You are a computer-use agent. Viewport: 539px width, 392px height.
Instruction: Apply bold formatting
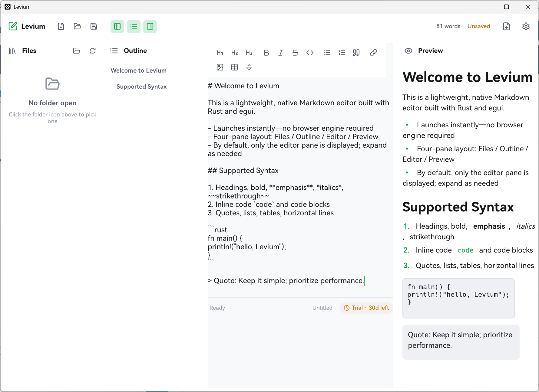[266, 53]
